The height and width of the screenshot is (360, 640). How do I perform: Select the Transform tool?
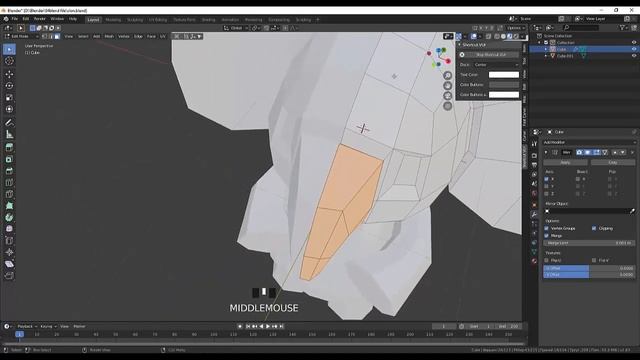tap(9, 109)
